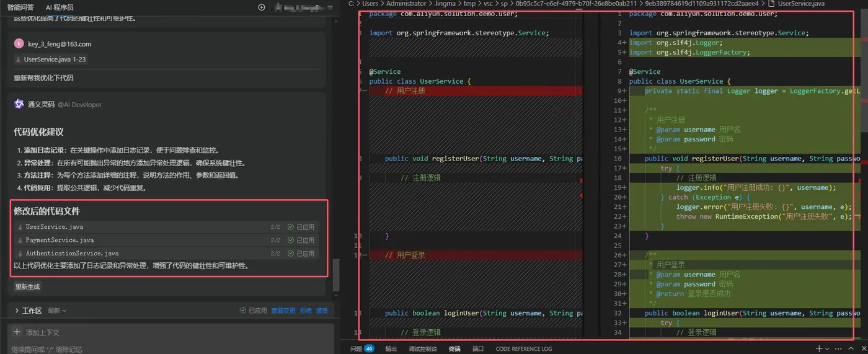
Task: Open the UserService.java 1-23 context chip
Action: pos(50,60)
